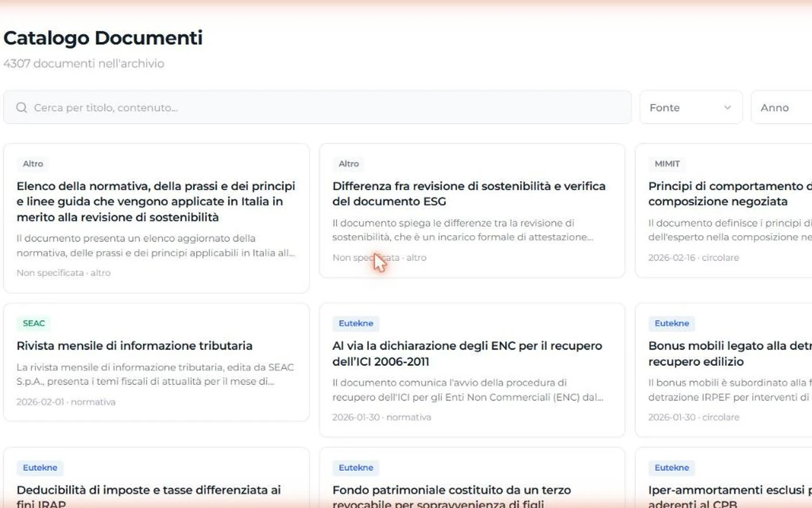Click '2026-02-01 · normativa' date line

coord(66,402)
